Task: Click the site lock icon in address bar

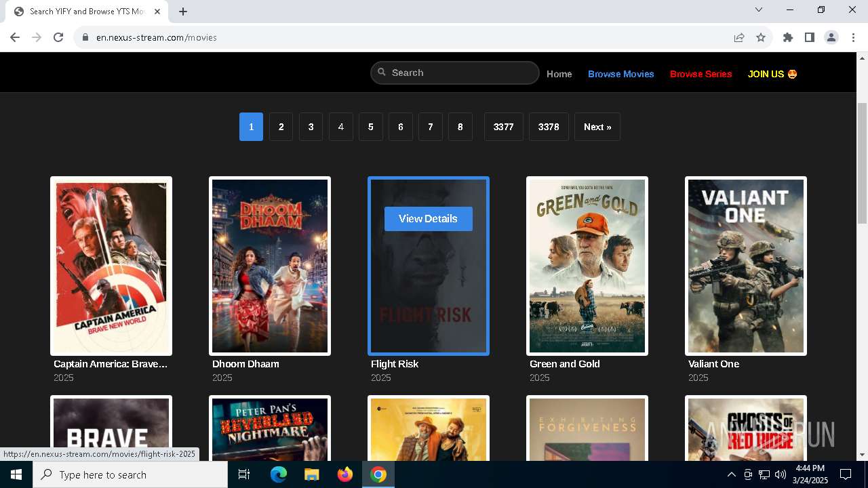Action: tap(85, 37)
